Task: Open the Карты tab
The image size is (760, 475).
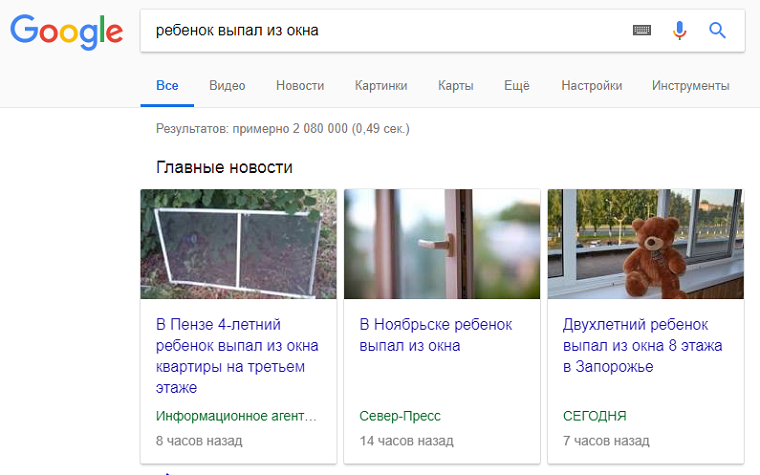Action: 456,86
